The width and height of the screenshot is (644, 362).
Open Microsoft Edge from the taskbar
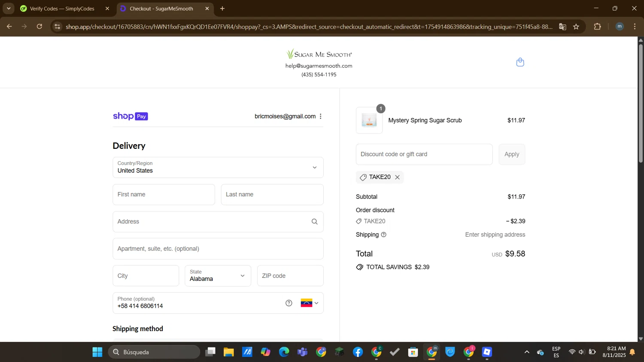coord(284,352)
